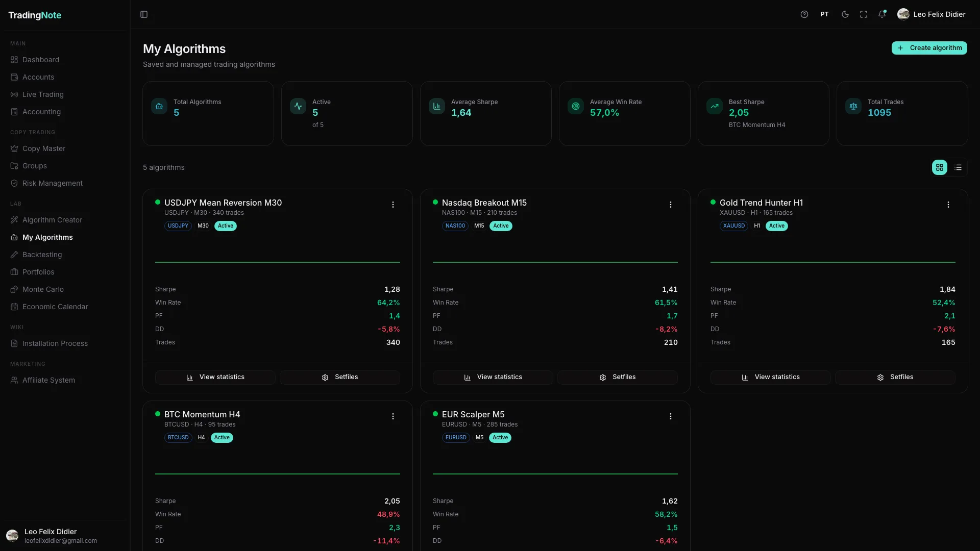Open BTC Momentum H4 options menu
Viewport: 980px width, 551px height.
(x=393, y=416)
